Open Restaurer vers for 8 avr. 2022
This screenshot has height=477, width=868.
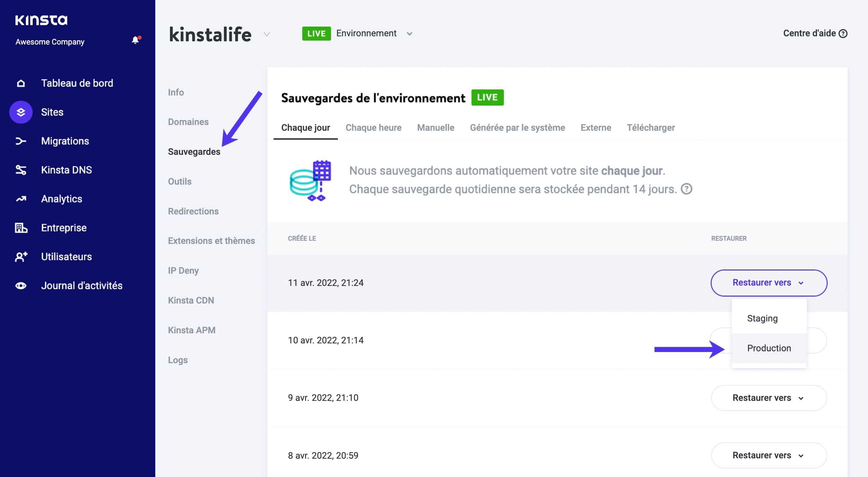769,455
